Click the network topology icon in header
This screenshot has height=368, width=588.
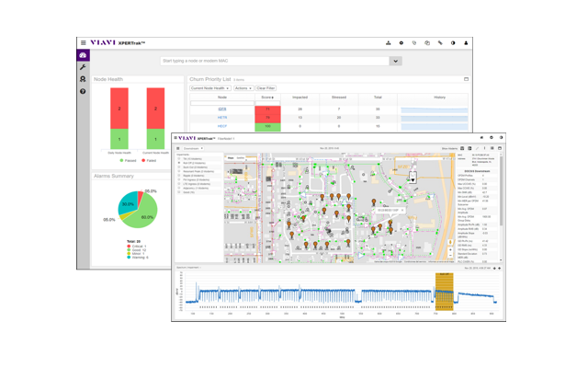point(388,43)
